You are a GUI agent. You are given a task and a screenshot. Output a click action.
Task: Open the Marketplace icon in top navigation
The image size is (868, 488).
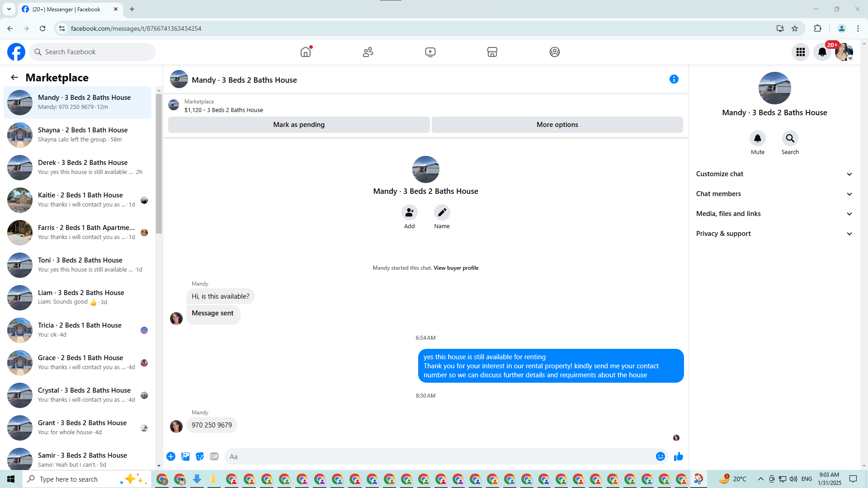tap(492, 52)
